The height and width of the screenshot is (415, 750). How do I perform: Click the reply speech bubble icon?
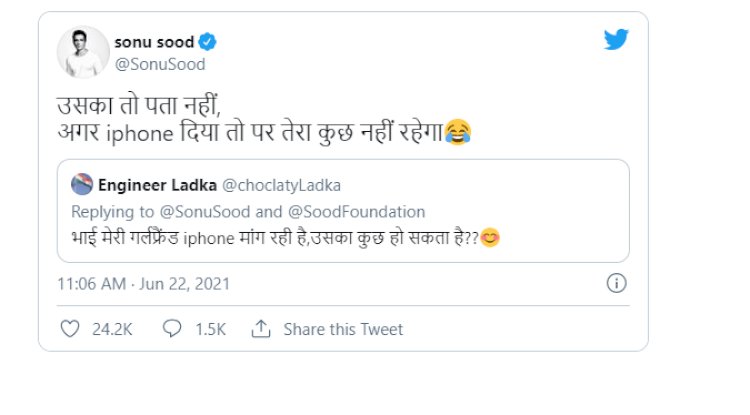pos(171,328)
